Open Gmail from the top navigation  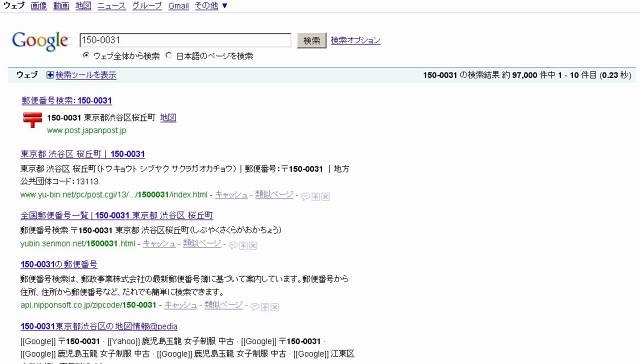[x=178, y=6]
